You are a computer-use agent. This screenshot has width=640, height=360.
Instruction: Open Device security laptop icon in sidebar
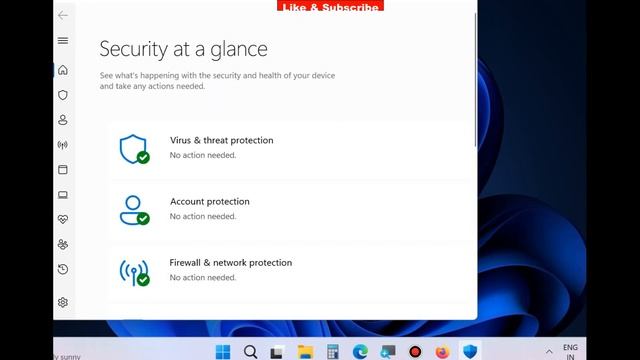[63, 195]
